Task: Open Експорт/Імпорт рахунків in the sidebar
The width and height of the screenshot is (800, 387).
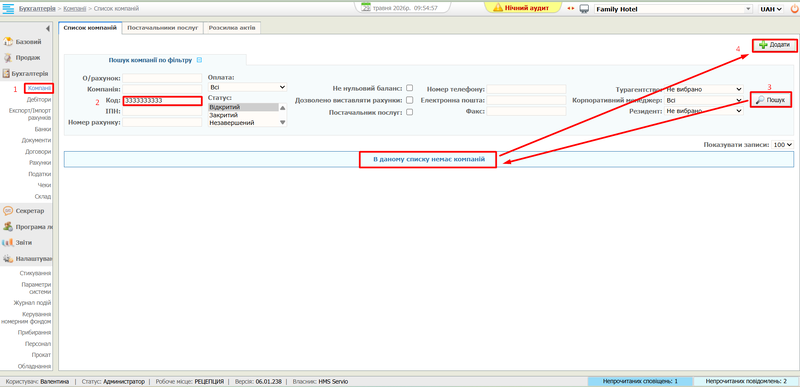Action: tap(30, 114)
